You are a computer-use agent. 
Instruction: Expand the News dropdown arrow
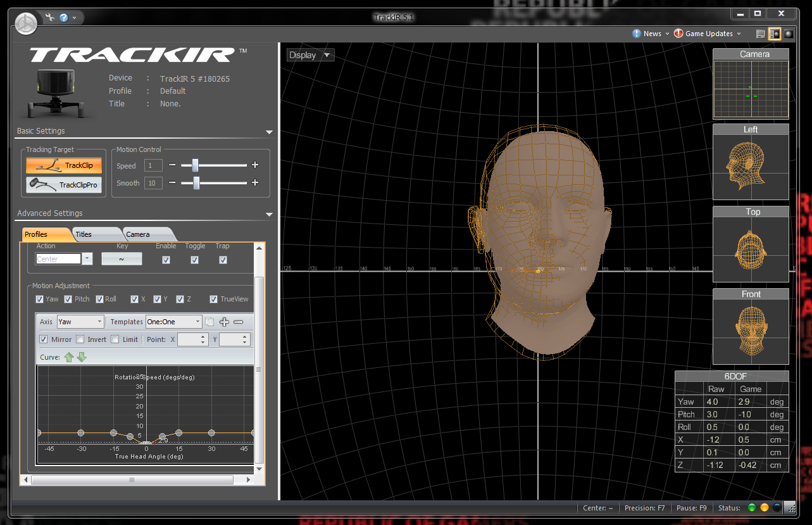pyautogui.click(x=667, y=34)
